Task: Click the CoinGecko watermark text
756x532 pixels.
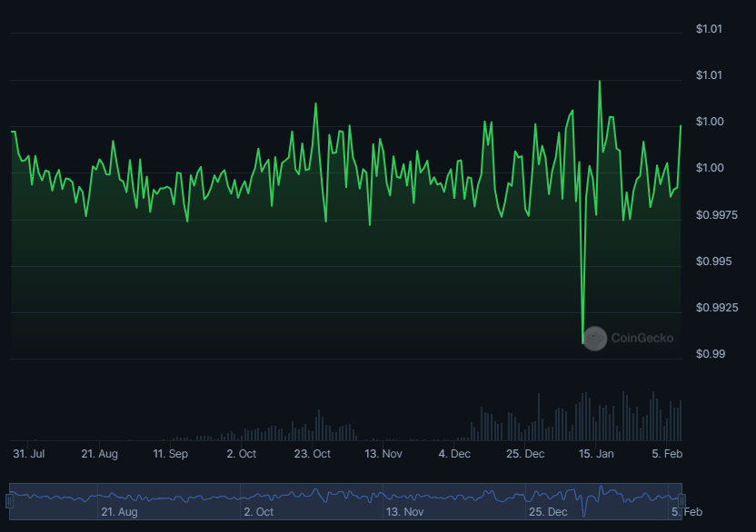Action: click(642, 339)
